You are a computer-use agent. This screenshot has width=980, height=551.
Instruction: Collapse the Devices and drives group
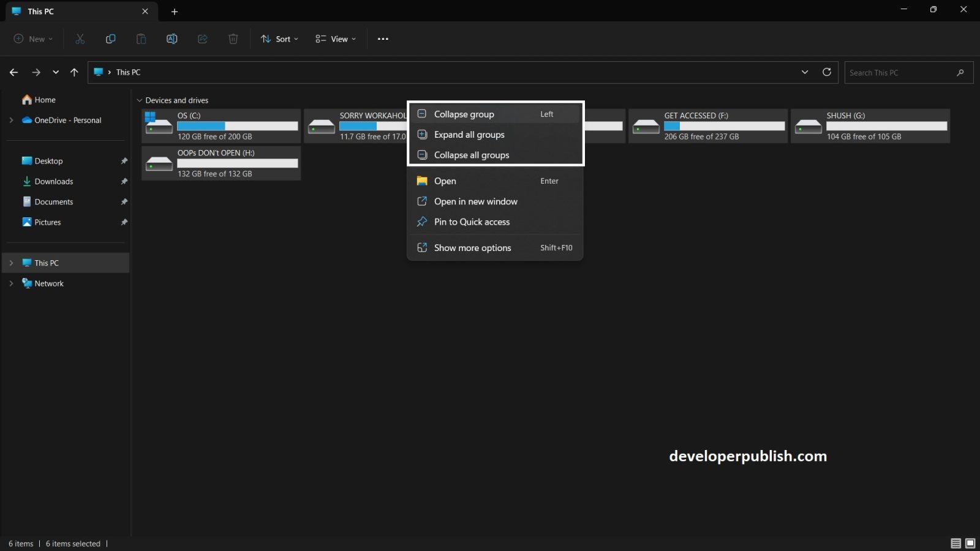(464, 114)
